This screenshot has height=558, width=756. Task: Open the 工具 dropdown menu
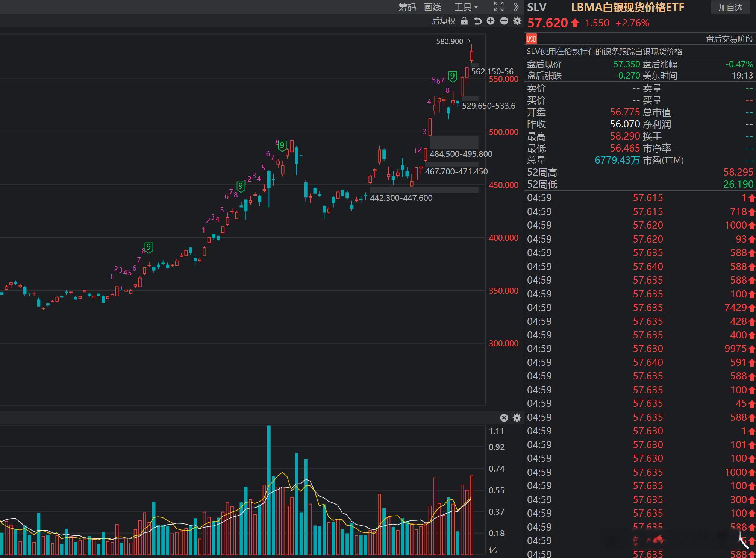pos(466,7)
